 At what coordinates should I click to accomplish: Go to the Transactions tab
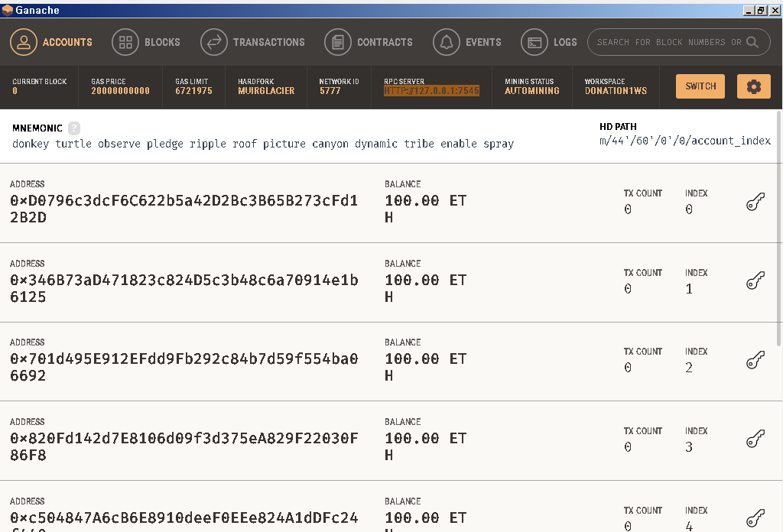pos(252,42)
